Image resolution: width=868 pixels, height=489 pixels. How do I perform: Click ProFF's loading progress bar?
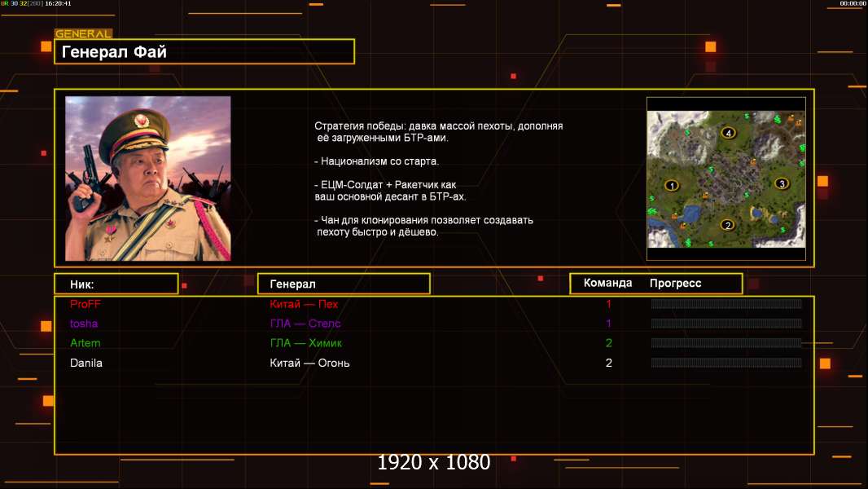[x=726, y=303]
